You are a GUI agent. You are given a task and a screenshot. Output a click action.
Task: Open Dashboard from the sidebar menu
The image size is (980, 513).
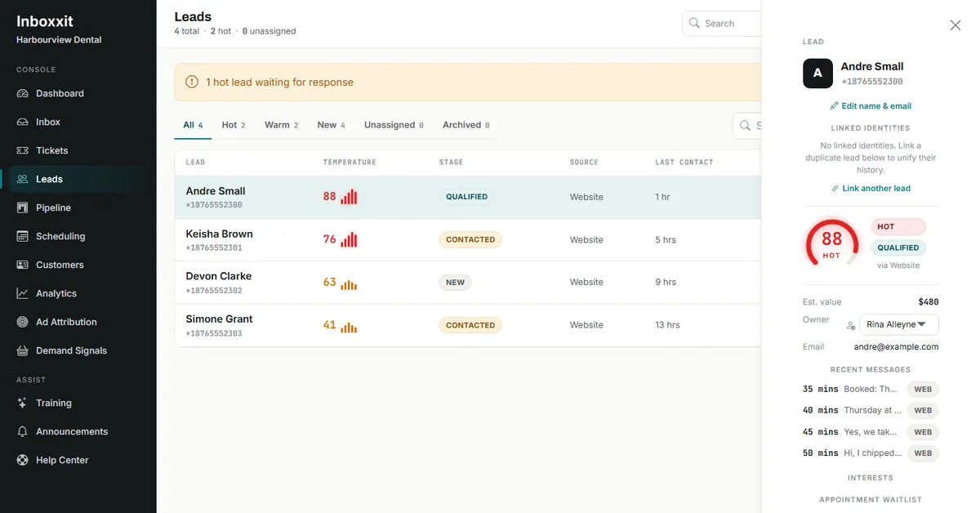pos(78,93)
